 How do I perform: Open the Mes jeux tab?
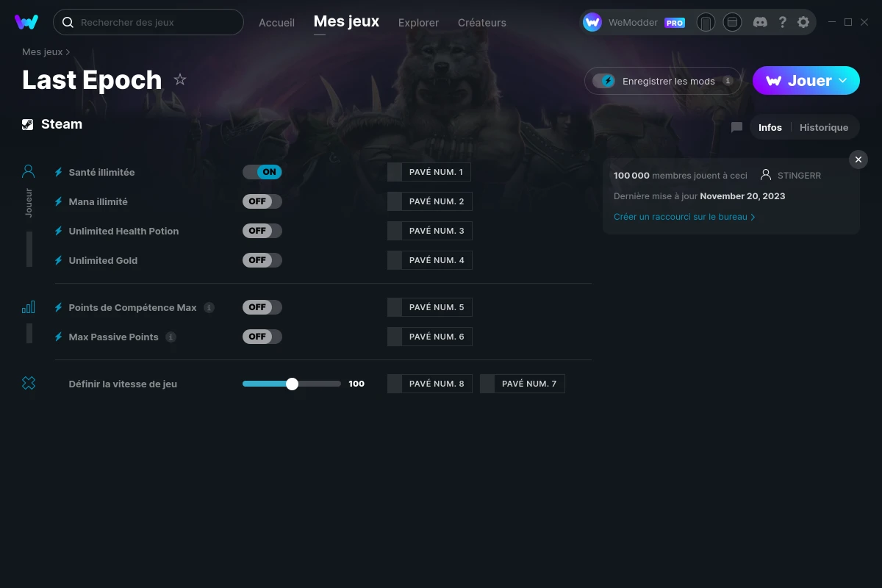click(x=346, y=22)
